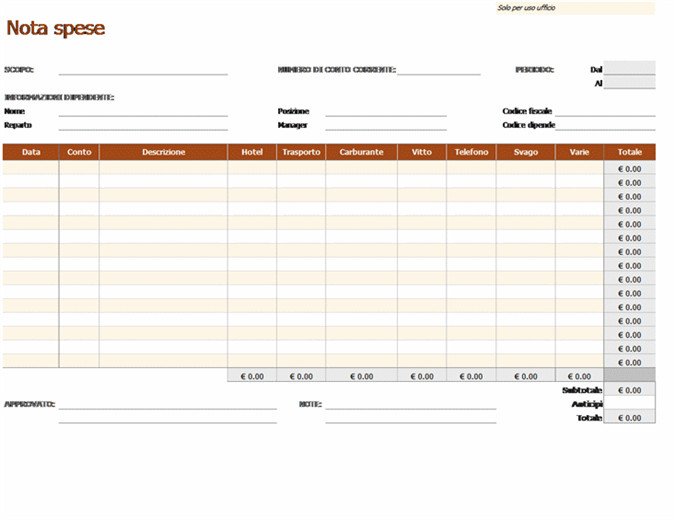Click the Dal period start cell
Image resolution: width=675 pixels, height=520 pixels.
coord(629,69)
